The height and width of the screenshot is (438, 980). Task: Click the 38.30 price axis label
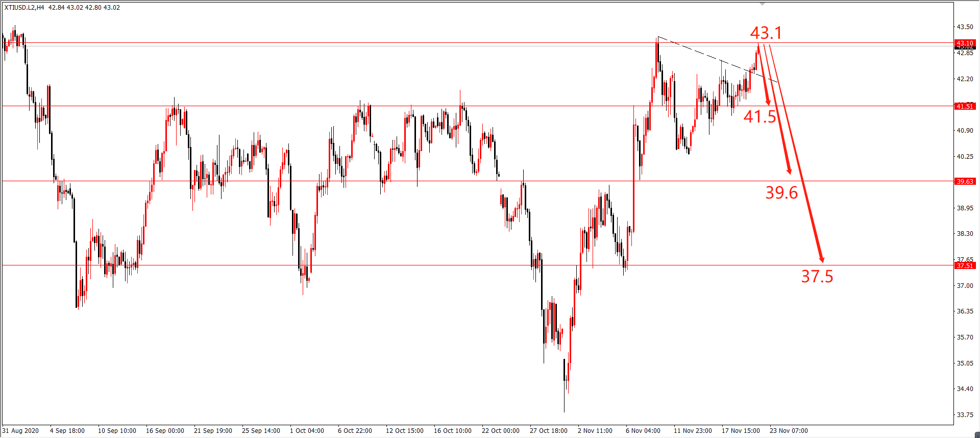click(x=965, y=234)
